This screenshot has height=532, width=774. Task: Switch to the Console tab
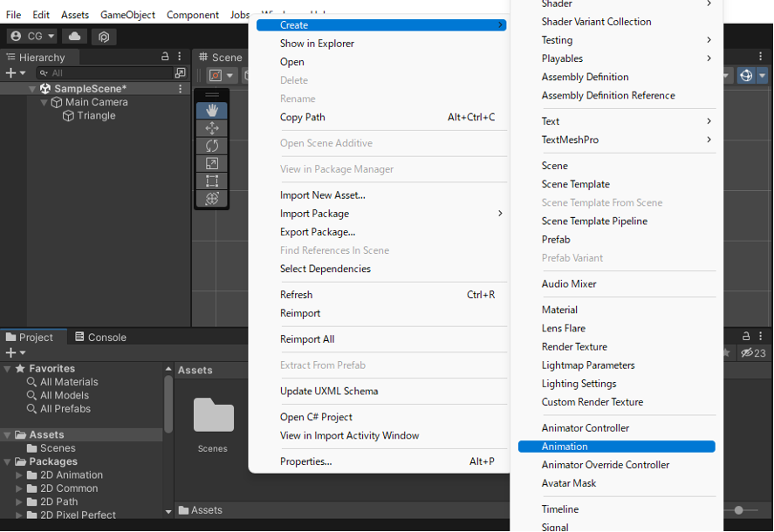(100, 337)
